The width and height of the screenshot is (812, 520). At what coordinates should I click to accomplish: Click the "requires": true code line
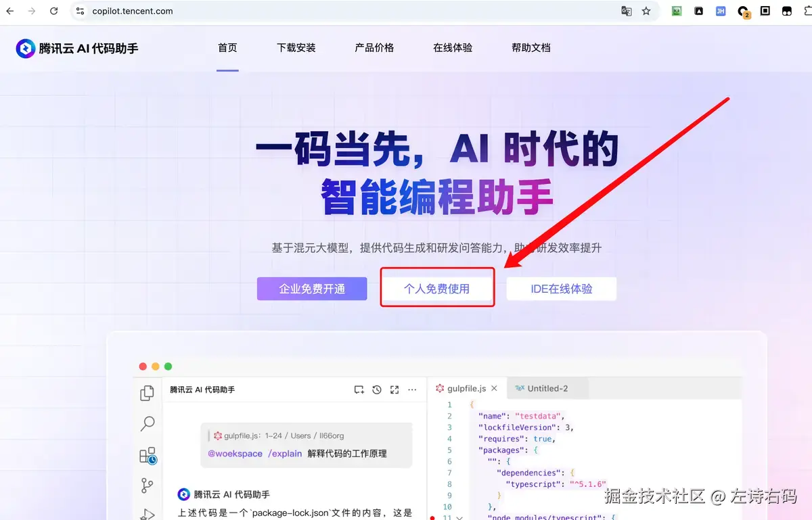click(516, 439)
